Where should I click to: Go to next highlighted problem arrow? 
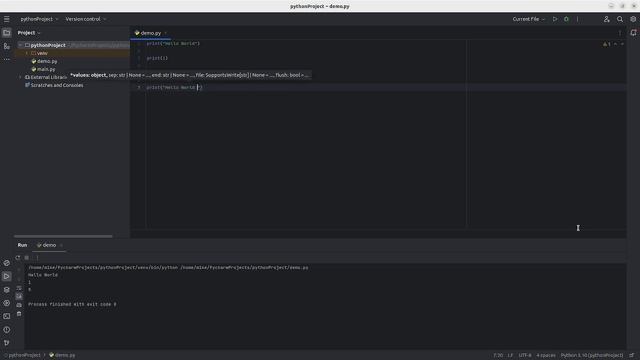622,44
